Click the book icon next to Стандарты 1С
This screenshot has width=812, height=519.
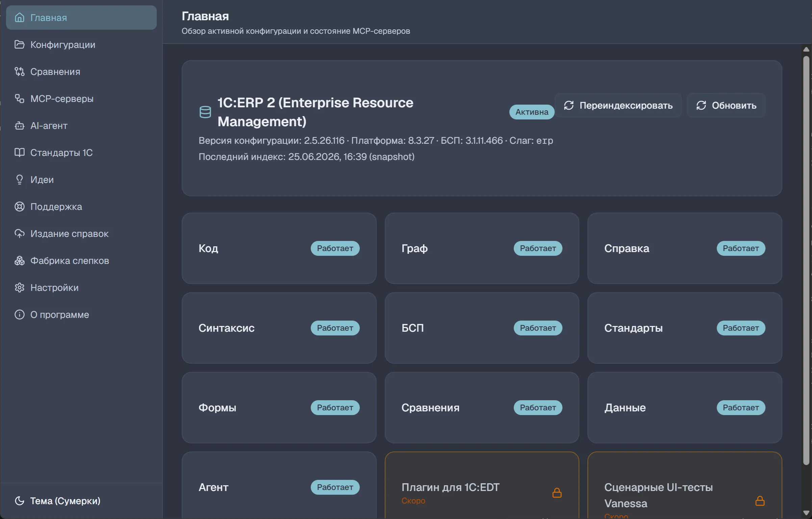(x=20, y=153)
